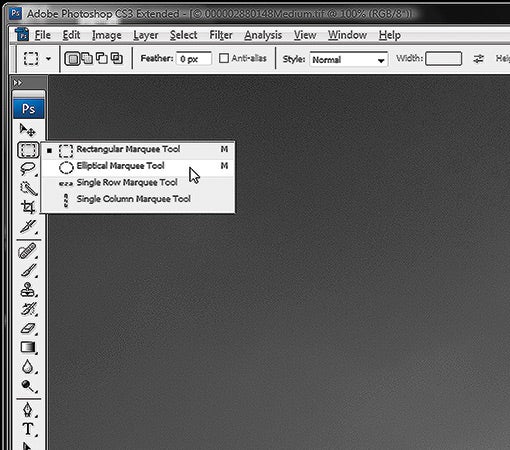Expand toolbox with double-arrow icon

(x=18, y=82)
